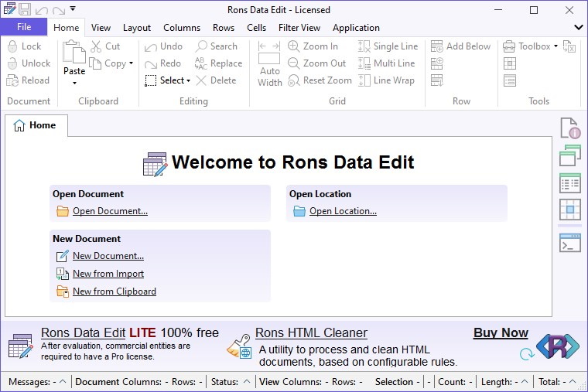Click the refresh arrow icon beside Buy Now
This screenshot has height=392, width=588.
pos(527,354)
